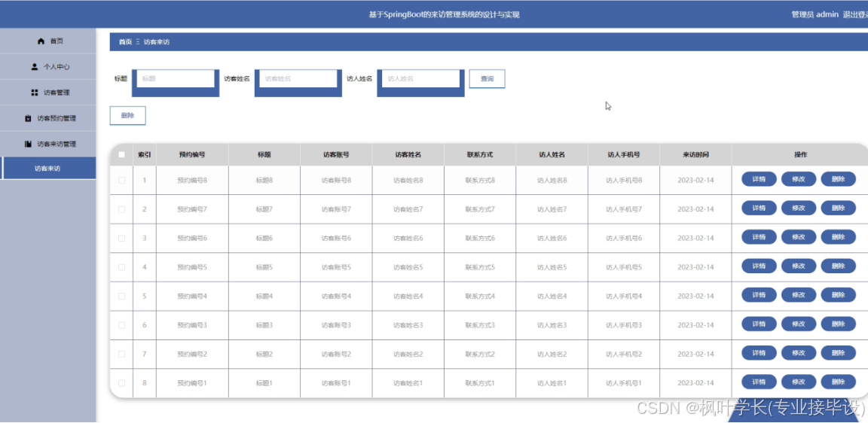
Task: Click cell 访客姓名5
Action: (408, 267)
